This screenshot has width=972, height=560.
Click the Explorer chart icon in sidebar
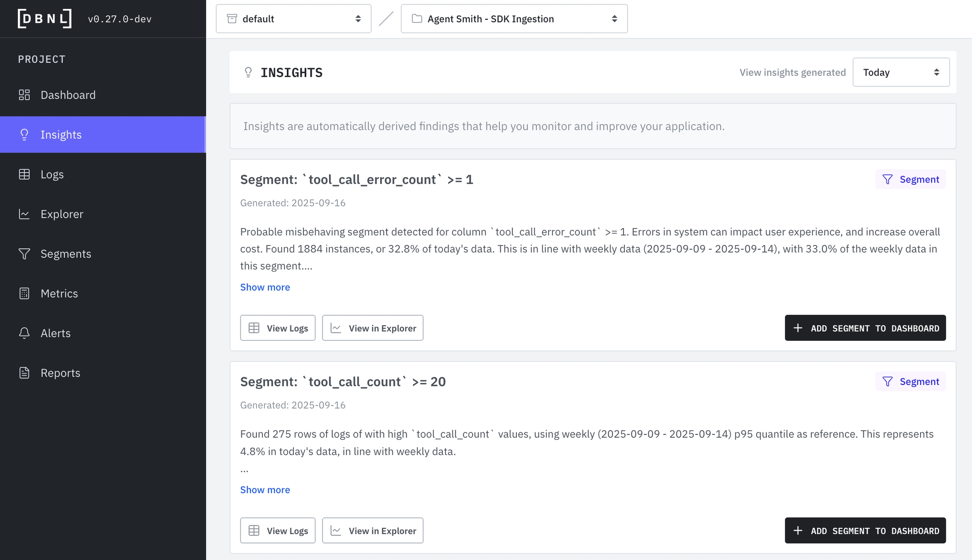24,214
